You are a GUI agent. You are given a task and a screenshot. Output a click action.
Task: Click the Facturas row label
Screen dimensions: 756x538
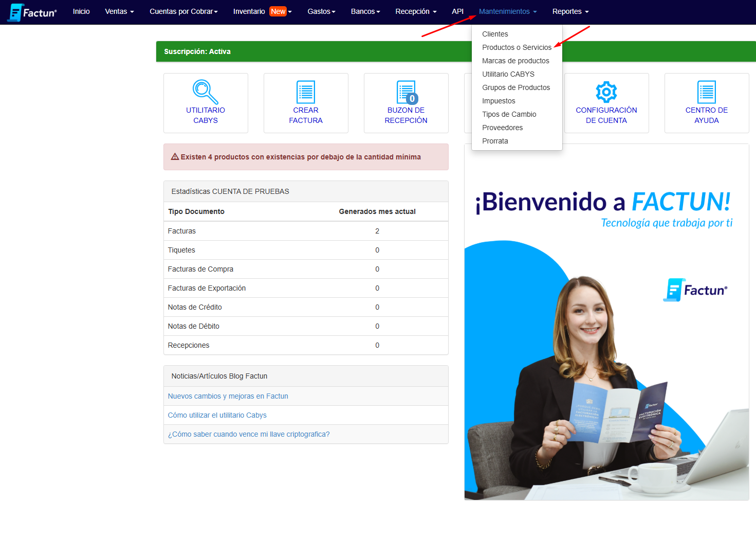point(181,231)
